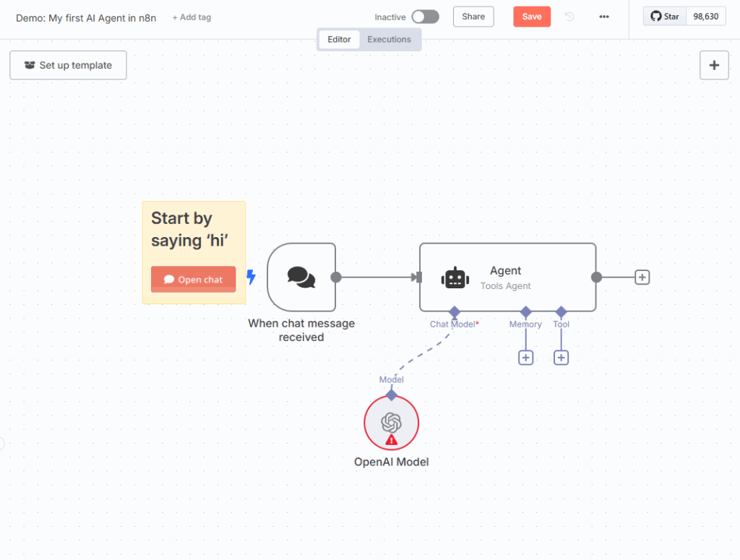Viewport: 740px width, 560px height.
Task: Click the workflow name Demo: My first AI Agent
Action: pyautogui.click(x=86, y=18)
